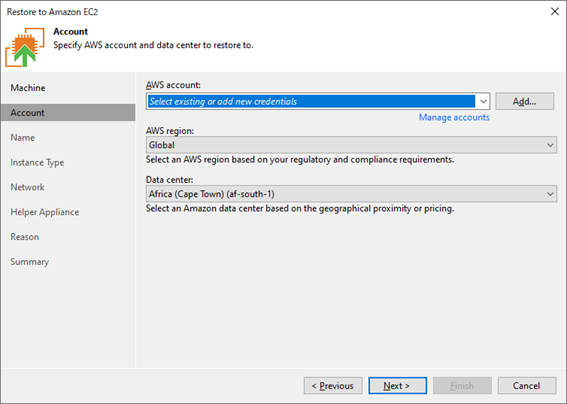This screenshot has width=567, height=404.
Task: Click the Previous button
Action: click(333, 386)
